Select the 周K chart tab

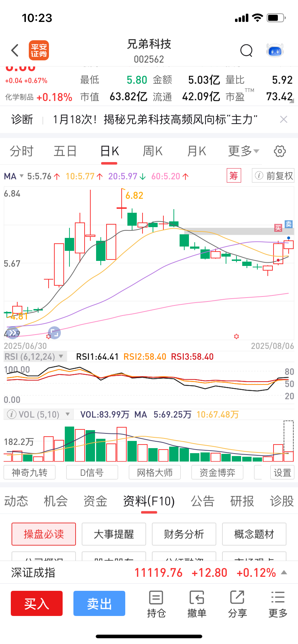point(153,151)
